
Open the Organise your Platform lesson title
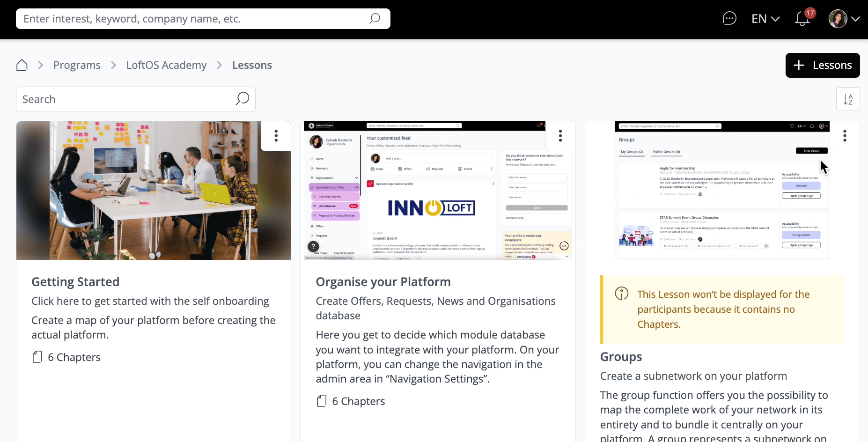point(383,282)
